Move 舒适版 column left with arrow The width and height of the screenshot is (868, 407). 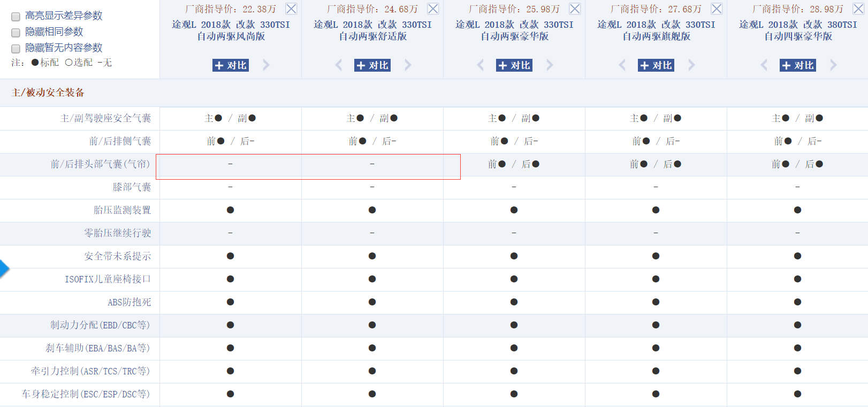(x=339, y=65)
